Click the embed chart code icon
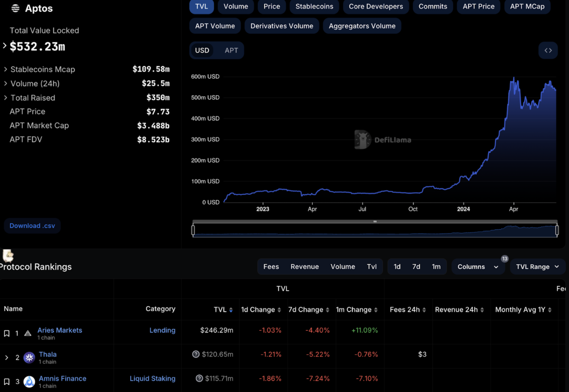 [x=548, y=51]
